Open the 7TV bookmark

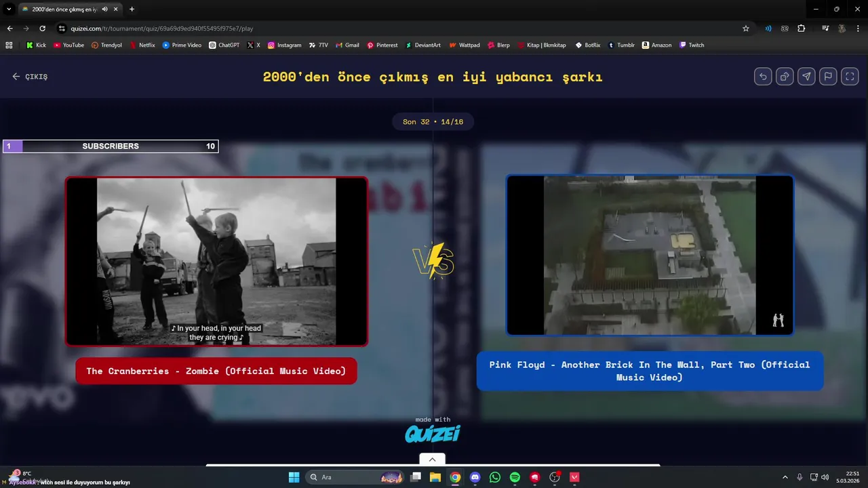318,45
